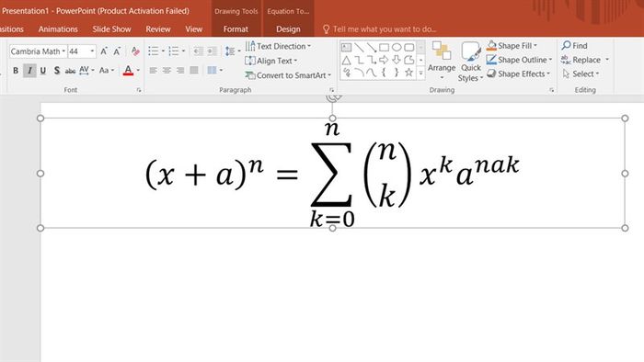Image resolution: width=644 pixels, height=362 pixels.
Task: Apply numbered list
Action: pyautogui.click(x=174, y=51)
